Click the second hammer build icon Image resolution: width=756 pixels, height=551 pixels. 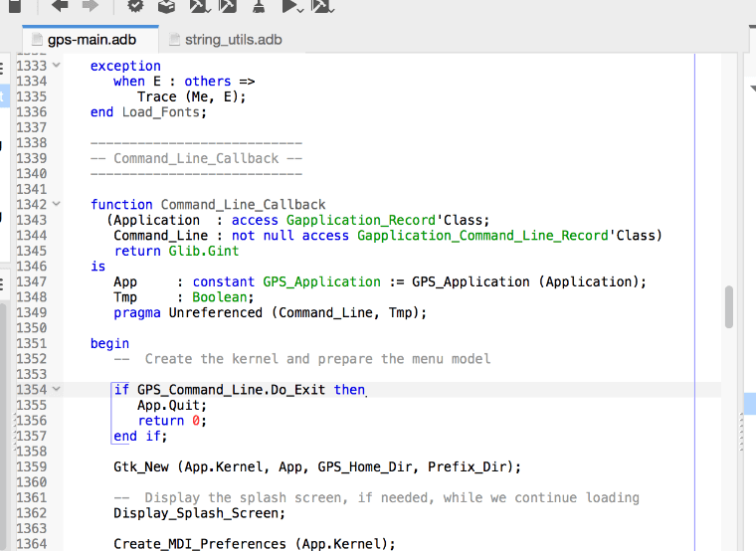click(228, 5)
